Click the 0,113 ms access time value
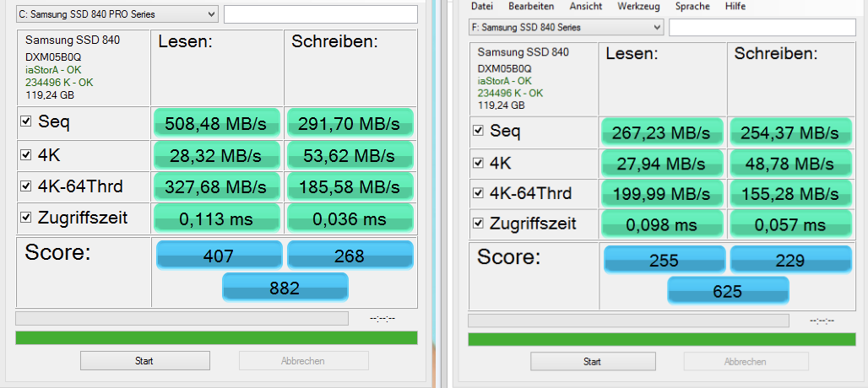The width and height of the screenshot is (868, 388). click(x=216, y=218)
